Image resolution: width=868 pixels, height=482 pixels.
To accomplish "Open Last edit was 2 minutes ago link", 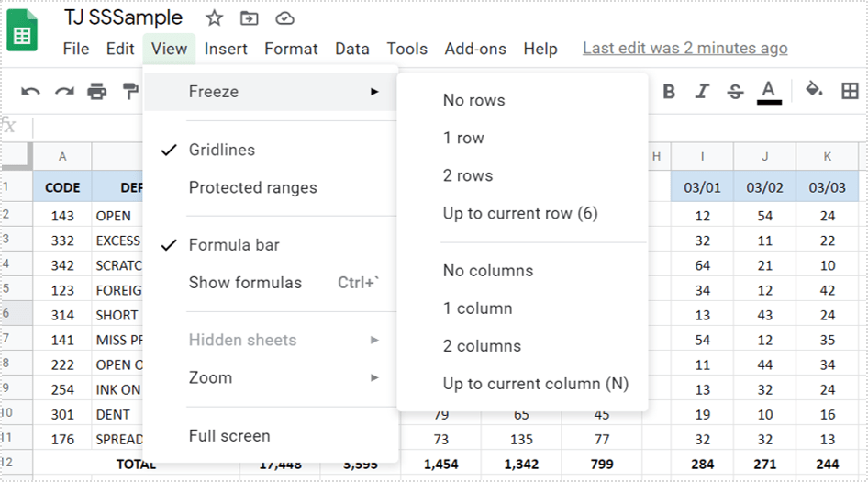I will pos(684,49).
